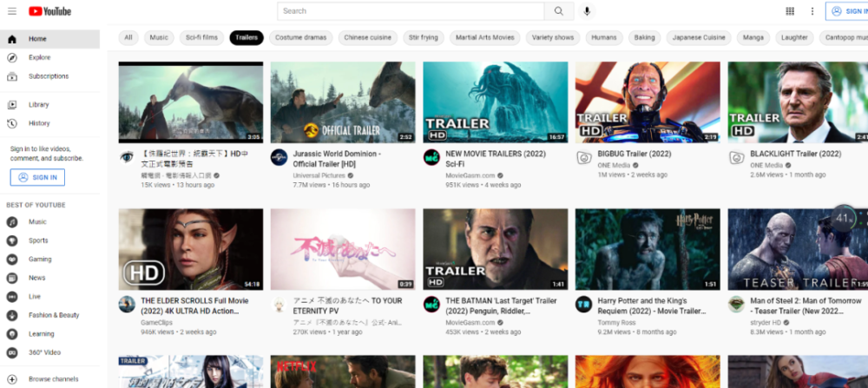Viewport: 868px width, 388px height.
Task: Select the Laughter filter chip
Action: click(x=794, y=37)
